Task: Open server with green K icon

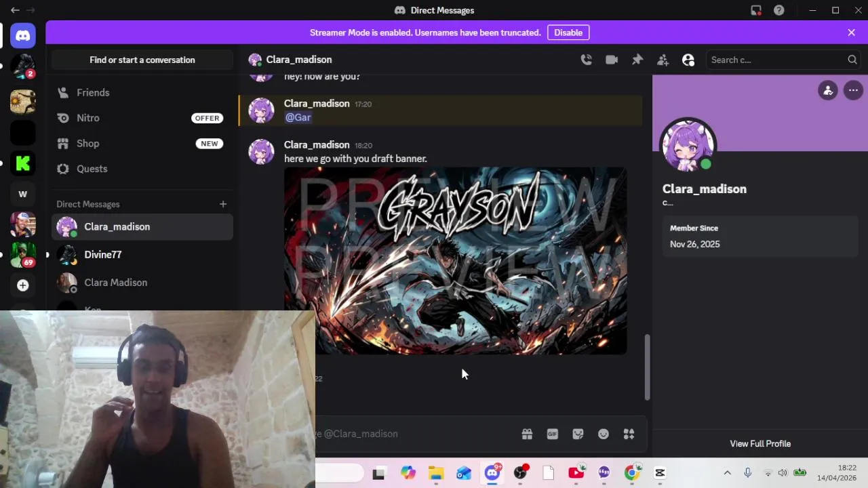Action: [x=23, y=163]
